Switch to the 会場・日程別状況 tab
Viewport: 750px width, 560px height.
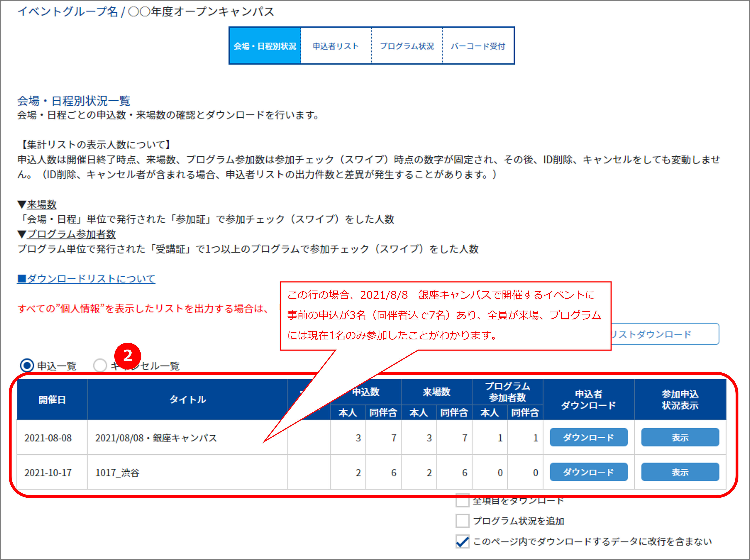265,46
